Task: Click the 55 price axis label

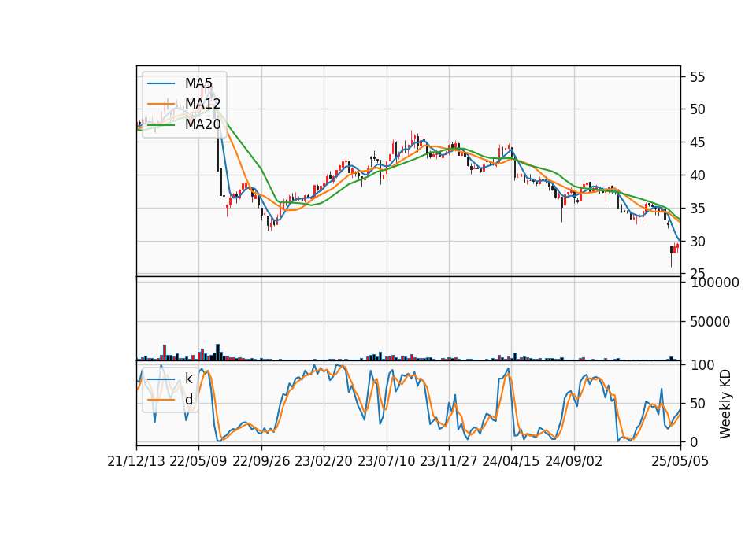Action: tap(698, 77)
